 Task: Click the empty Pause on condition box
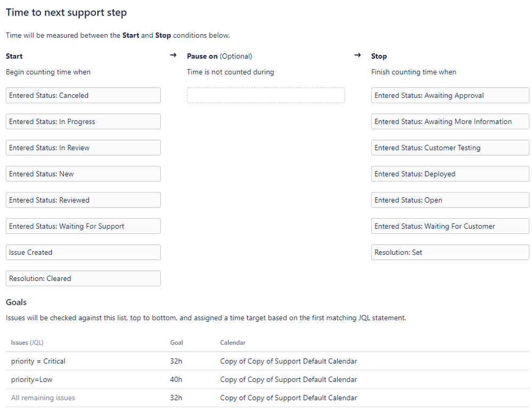coord(266,95)
